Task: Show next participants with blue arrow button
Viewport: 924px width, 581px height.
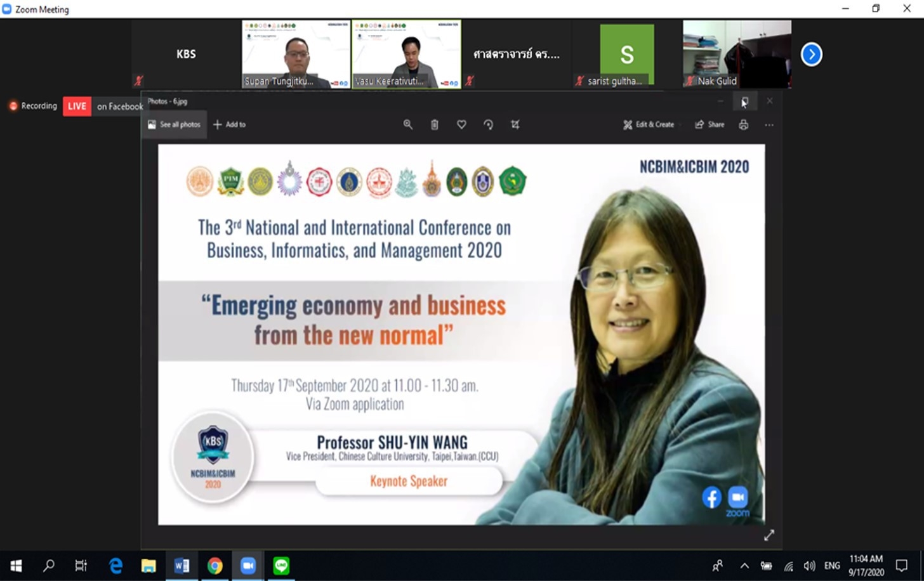Action: [x=811, y=55]
